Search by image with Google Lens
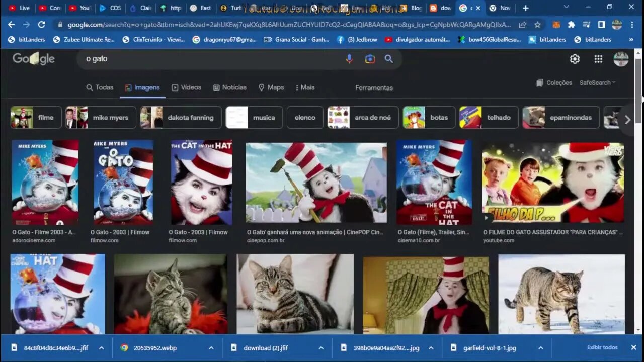The width and height of the screenshot is (644, 362). 370,59
